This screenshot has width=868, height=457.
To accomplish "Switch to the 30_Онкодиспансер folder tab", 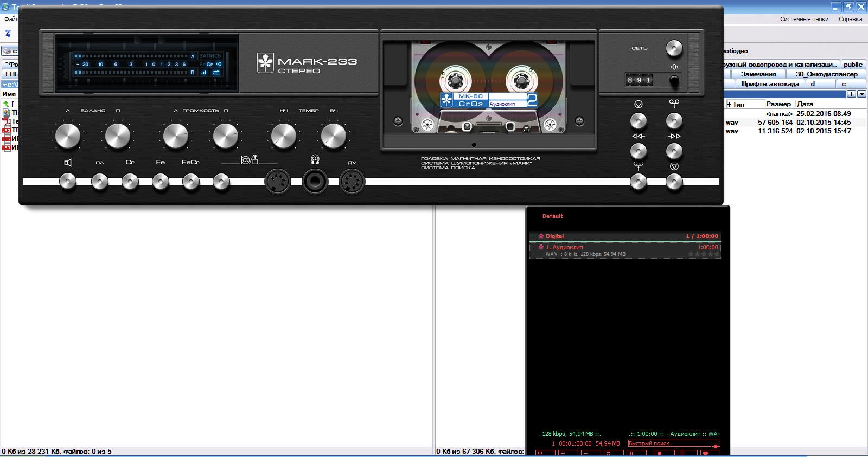I will [x=826, y=74].
